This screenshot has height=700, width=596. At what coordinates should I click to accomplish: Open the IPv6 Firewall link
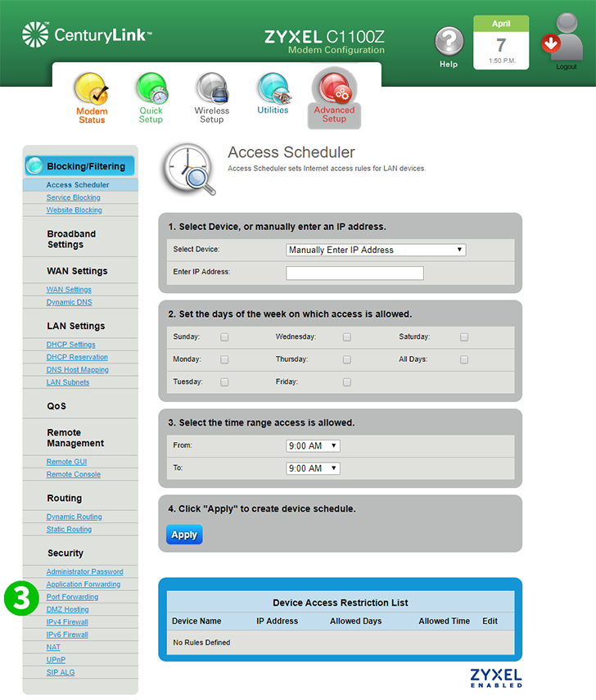[x=67, y=635]
